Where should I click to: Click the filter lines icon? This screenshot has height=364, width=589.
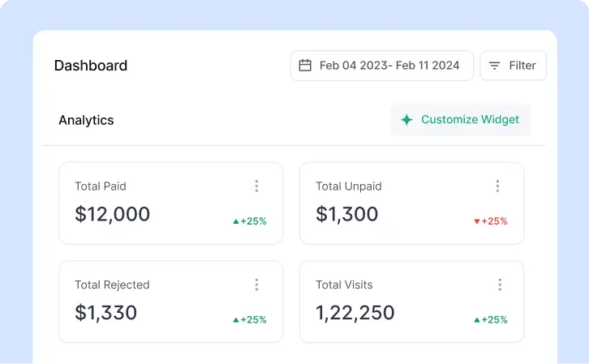coord(494,66)
